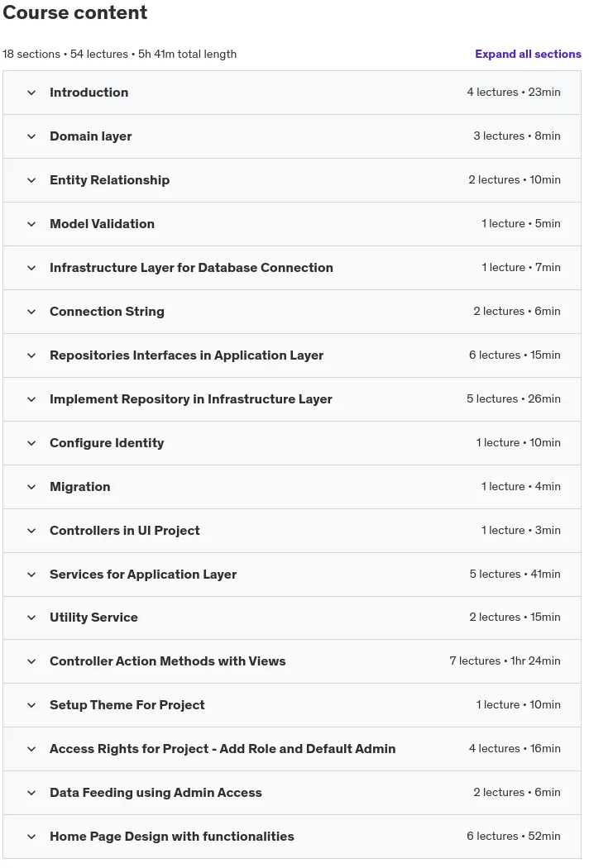
Task: Click chevron next to Connection String
Action: pyautogui.click(x=31, y=312)
